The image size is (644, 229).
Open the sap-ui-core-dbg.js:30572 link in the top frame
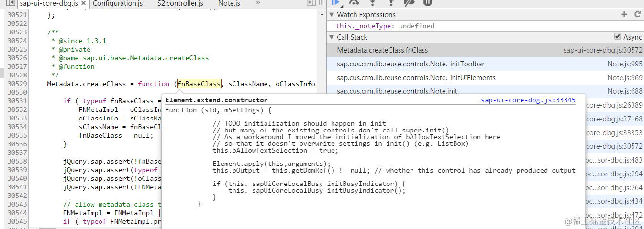pos(603,50)
